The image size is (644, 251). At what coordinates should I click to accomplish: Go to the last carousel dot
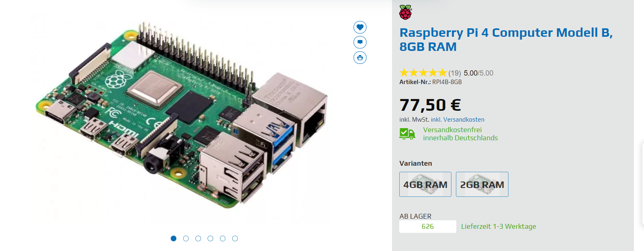235,238
